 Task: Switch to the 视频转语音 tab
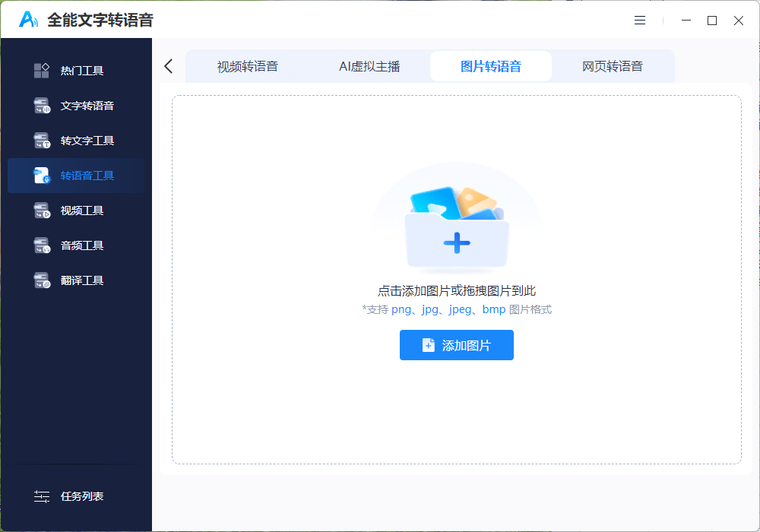(x=247, y=66)
